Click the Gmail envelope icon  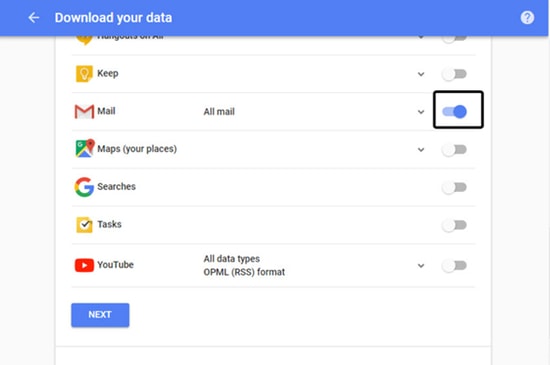point(84,111)
